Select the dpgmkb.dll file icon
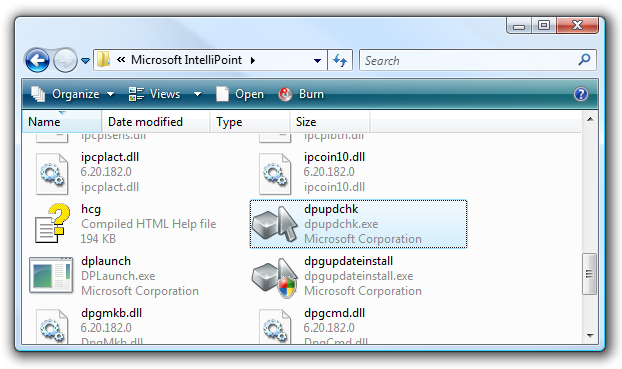622x369 pixels. coord(52,326)
